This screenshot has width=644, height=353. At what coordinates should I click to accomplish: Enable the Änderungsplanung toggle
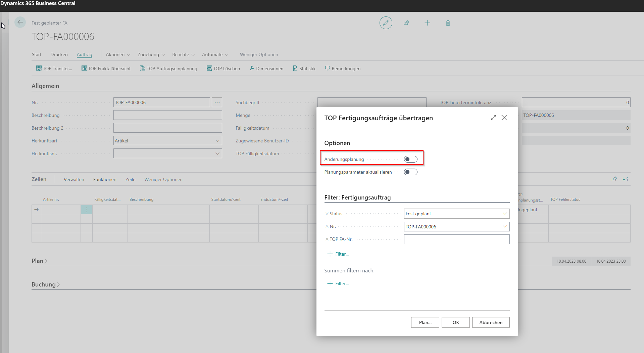tap(410, 159)
